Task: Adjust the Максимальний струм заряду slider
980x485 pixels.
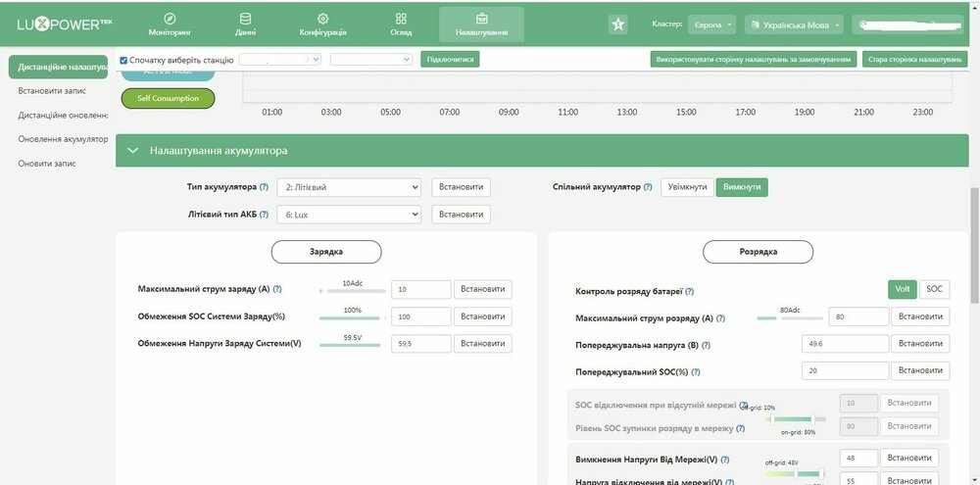Action: pyautogui.click(x=353, y=291)
